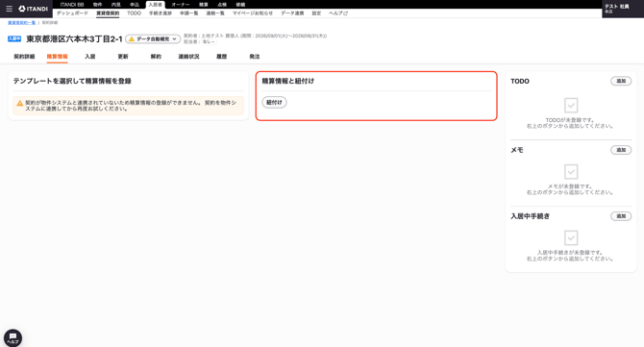This screenshot has width=644, height=347.
Task: Click the テンプレートを選択して精算情報を登録 heading
Action: click(x=72, y=81)
